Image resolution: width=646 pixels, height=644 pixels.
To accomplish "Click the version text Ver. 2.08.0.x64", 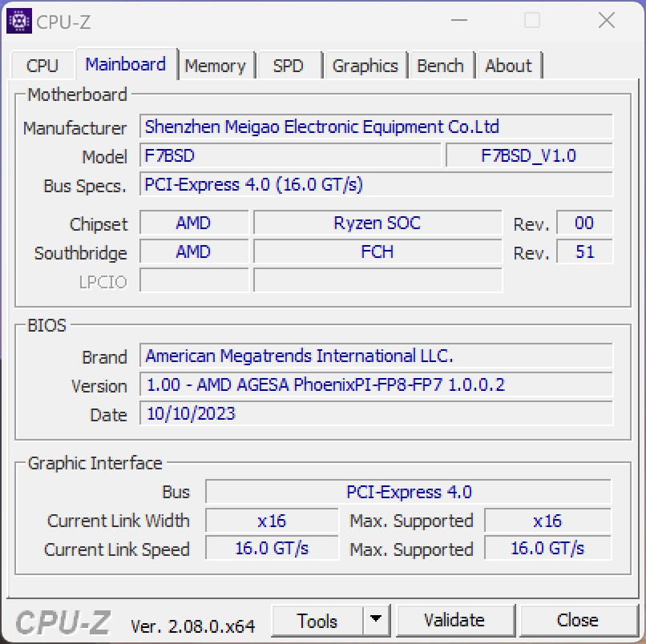I will tap(193, 626).
